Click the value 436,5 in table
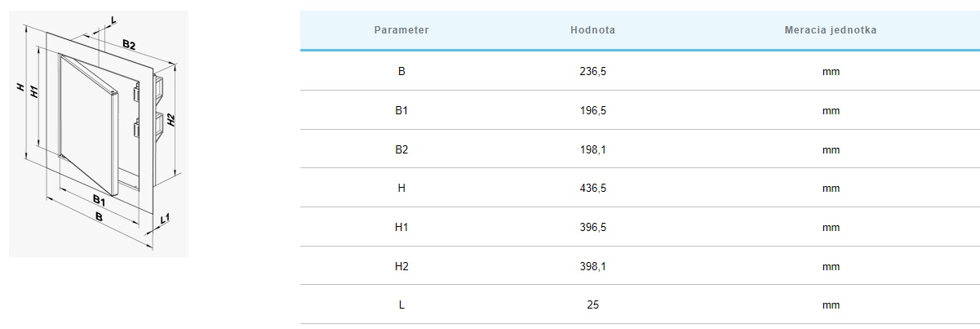This screenshot has height=329, width=980. tap(593, 188)
